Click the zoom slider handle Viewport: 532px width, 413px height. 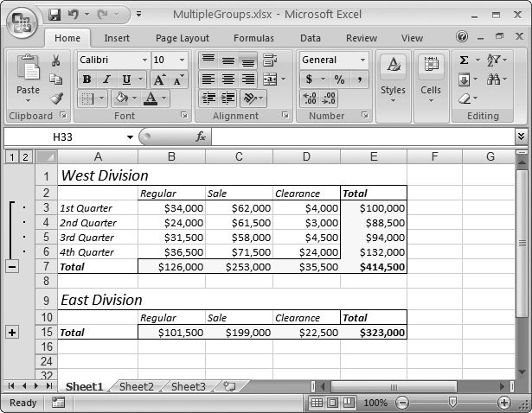[x=452, y=403]
